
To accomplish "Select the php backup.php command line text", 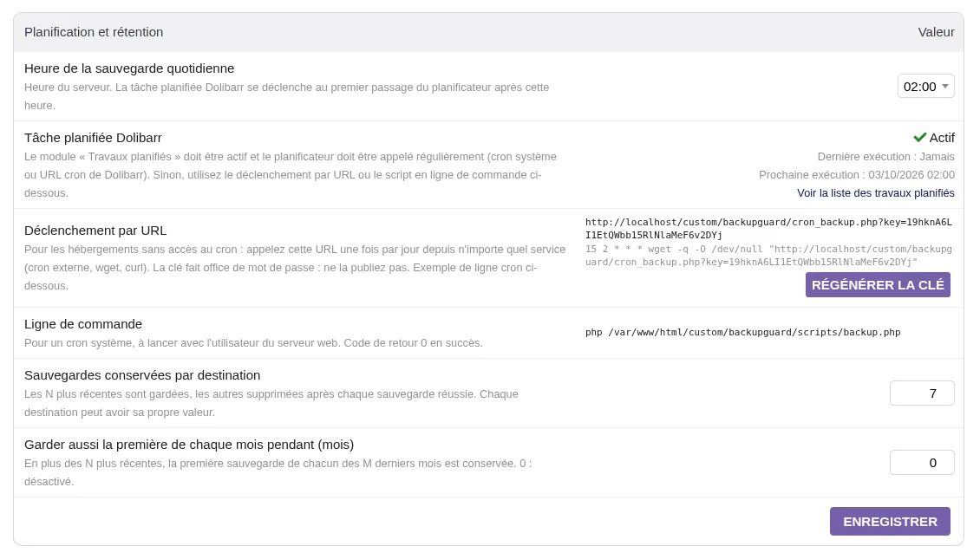I will pyautogui.click(x=742, y=332).
